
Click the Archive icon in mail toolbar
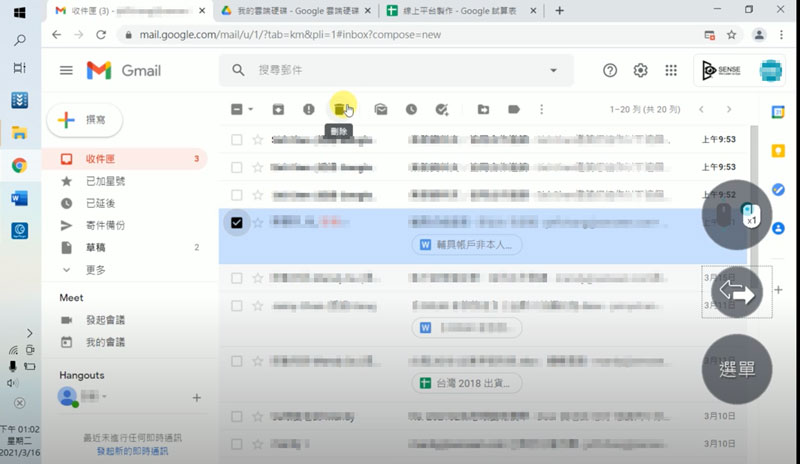click(278, 109)
